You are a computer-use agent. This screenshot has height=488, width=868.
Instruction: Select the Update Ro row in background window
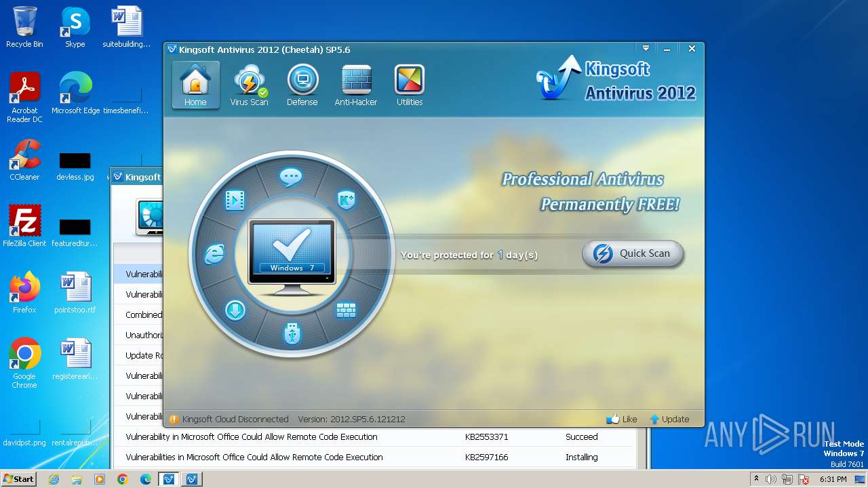tap(138, 355)
